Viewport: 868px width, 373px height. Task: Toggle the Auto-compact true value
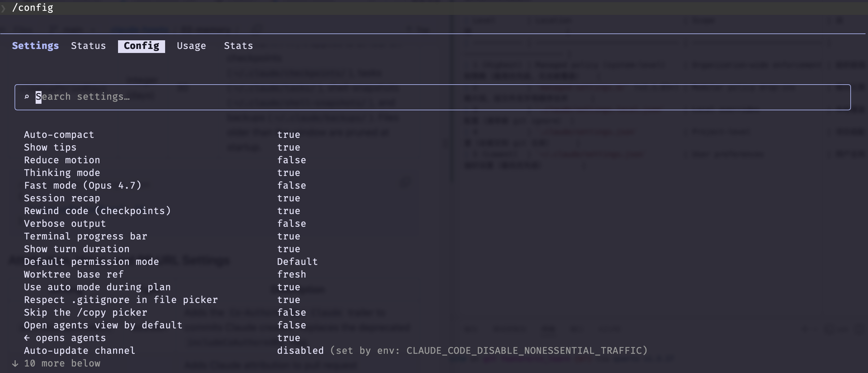[x=289, y=135]
